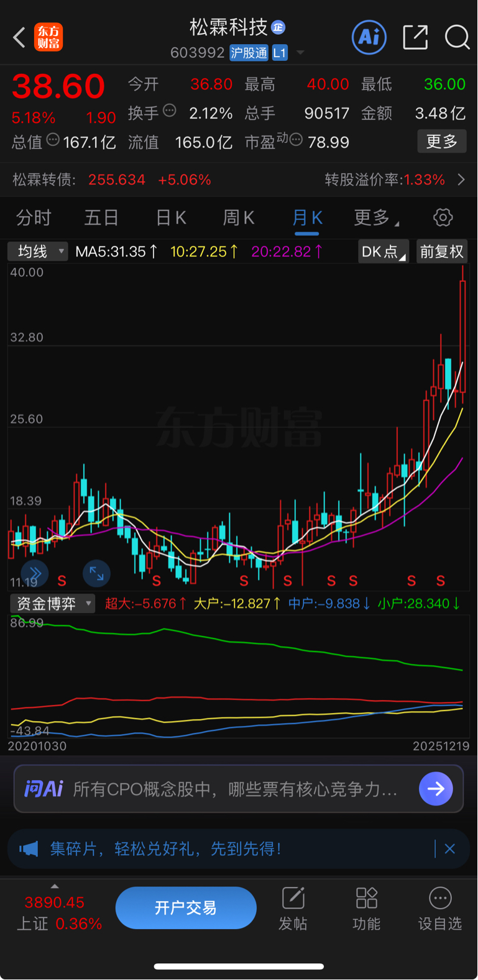Tap the back arrow icon
Image resolution: width=478 pixels, height=980 pixels.
[19, 37]
